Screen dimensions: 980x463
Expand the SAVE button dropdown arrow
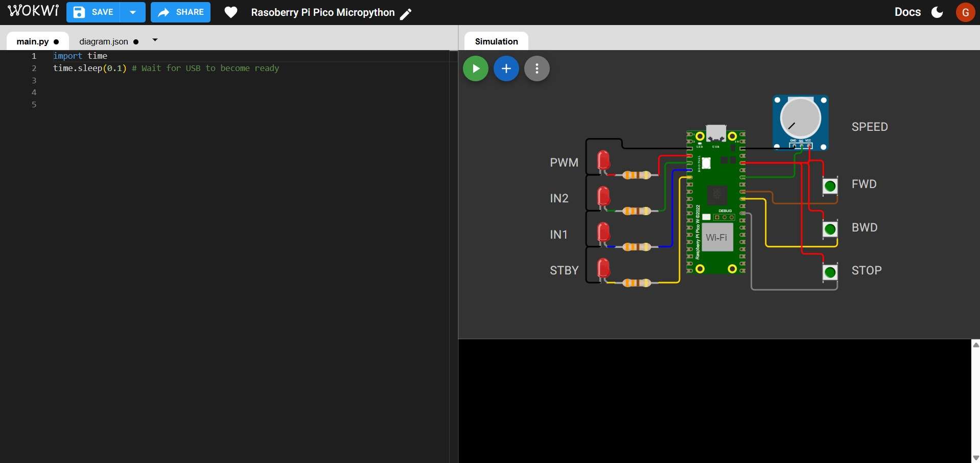(x=133, y=12)
